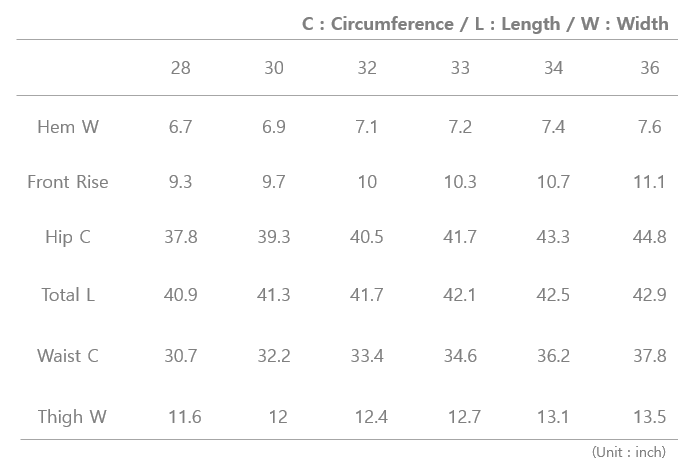Screen dimensions: 678x467
Task: Click the size 30 column header
Action: (x=274, y=68)
